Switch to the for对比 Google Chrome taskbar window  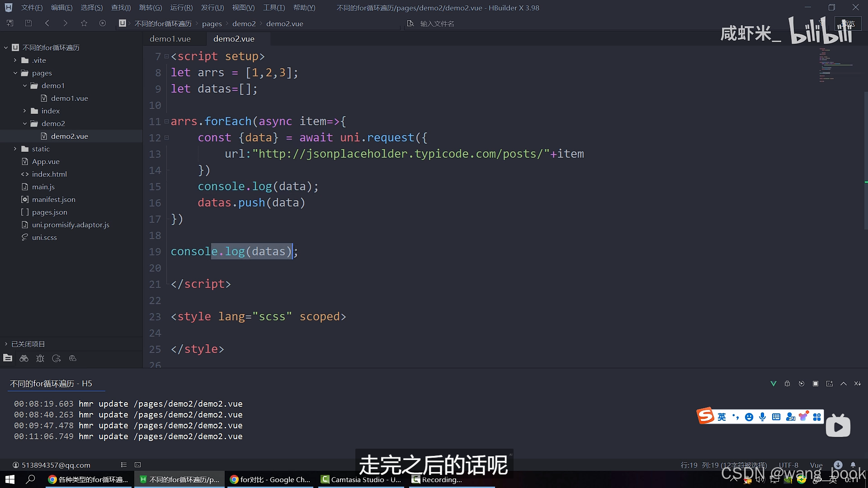[270, 479]
